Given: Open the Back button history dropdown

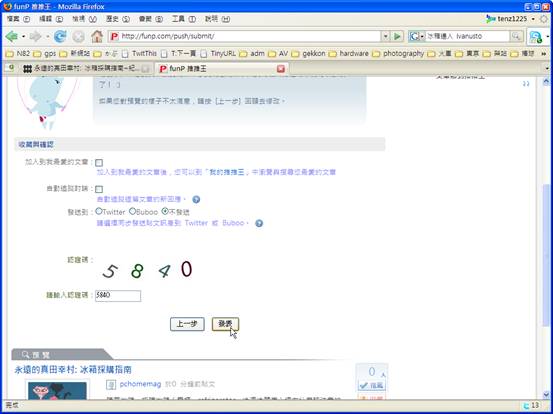Looking at the screenshot, I should (x=23, y=36).
